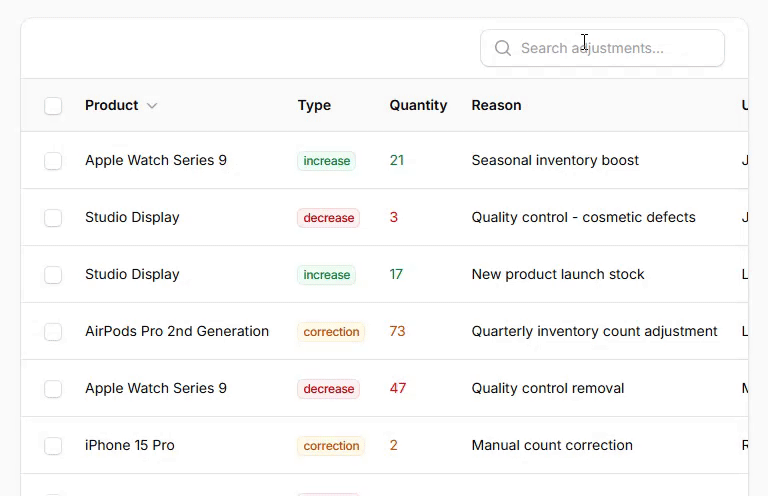This screenshot has width=768, height=496.
Task: Click correction badge for AirPods Pro row
Action: [331, 332]
